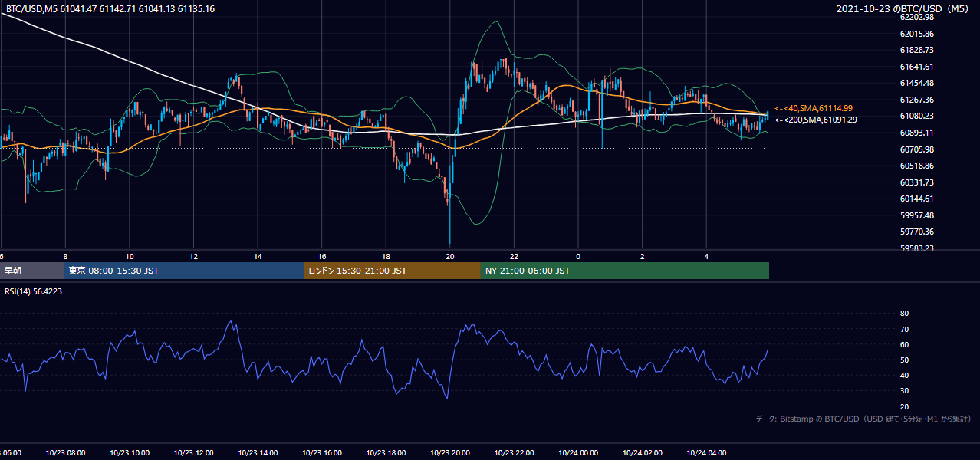Click price axis label 60893.11
The image size is (980, 460).
tap(916, 133)
